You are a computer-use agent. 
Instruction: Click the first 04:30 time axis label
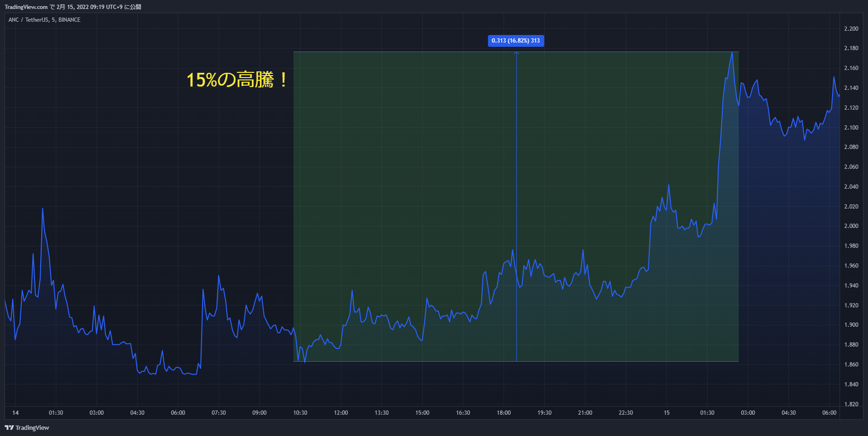(x=137, y=413)
